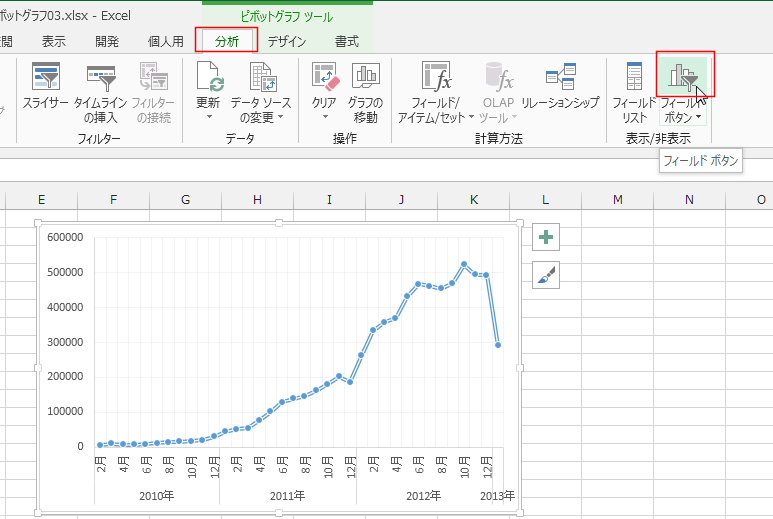This screenshot has height=519, width=773.
Task: Toggle the フィールドボタン chart icon
Action: click(x=683, y=76)
